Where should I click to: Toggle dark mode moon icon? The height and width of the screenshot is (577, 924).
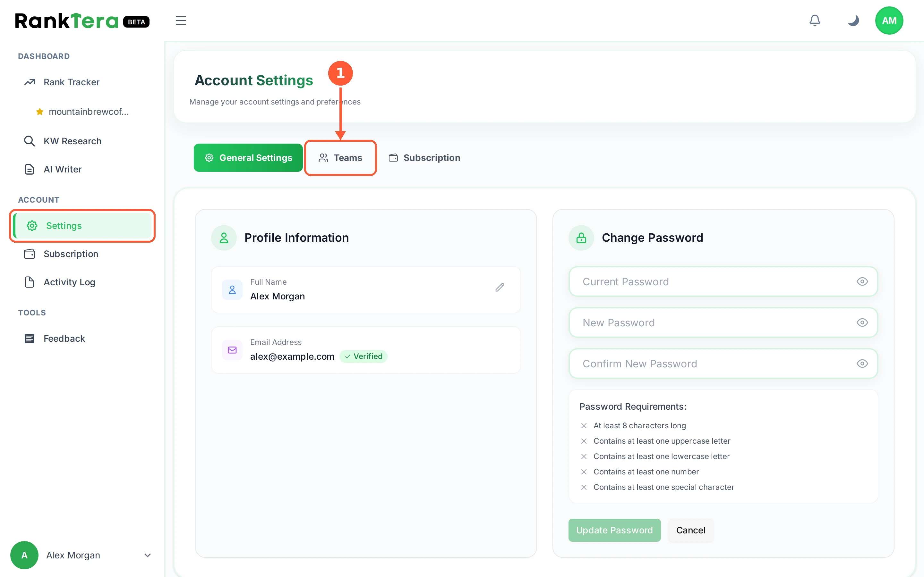point(853,20)
